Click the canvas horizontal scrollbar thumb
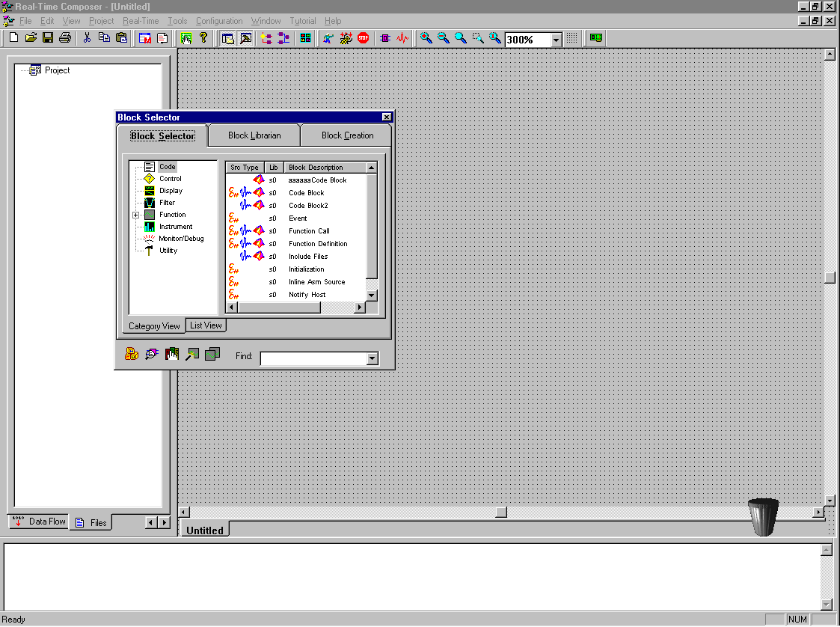The height and width of the screenshot is (627, 840). (x=501, y=513)
